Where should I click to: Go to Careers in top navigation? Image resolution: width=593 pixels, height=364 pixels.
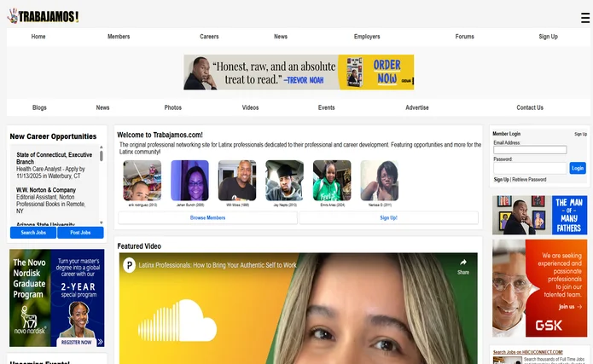(209, 37)
